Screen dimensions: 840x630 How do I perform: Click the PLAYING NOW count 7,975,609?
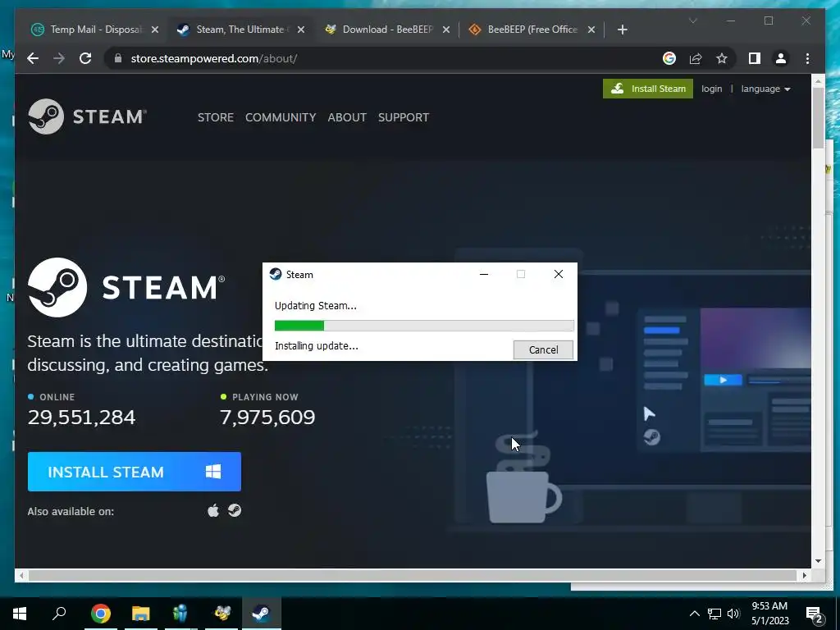tap(267, 418)
